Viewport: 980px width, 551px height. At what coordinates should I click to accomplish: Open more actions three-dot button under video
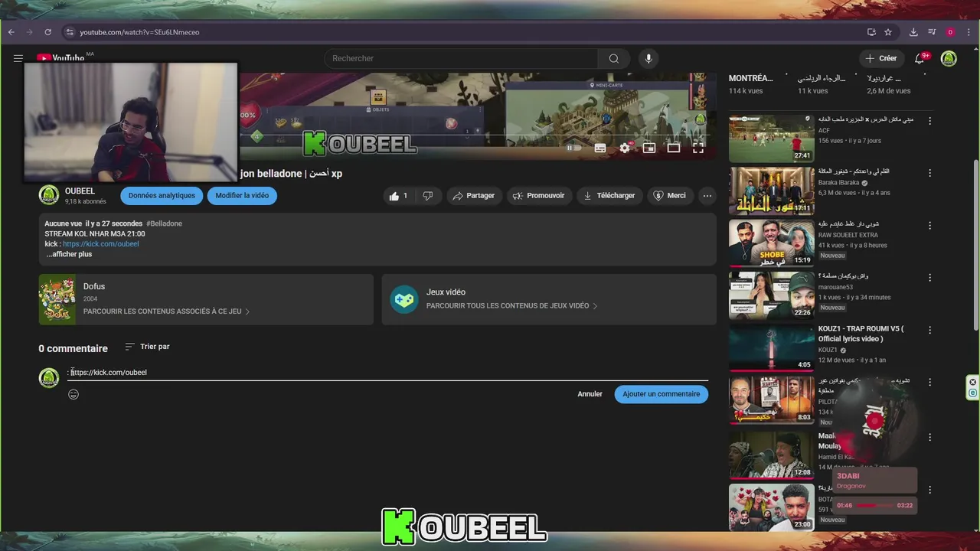tap(707, 196)
